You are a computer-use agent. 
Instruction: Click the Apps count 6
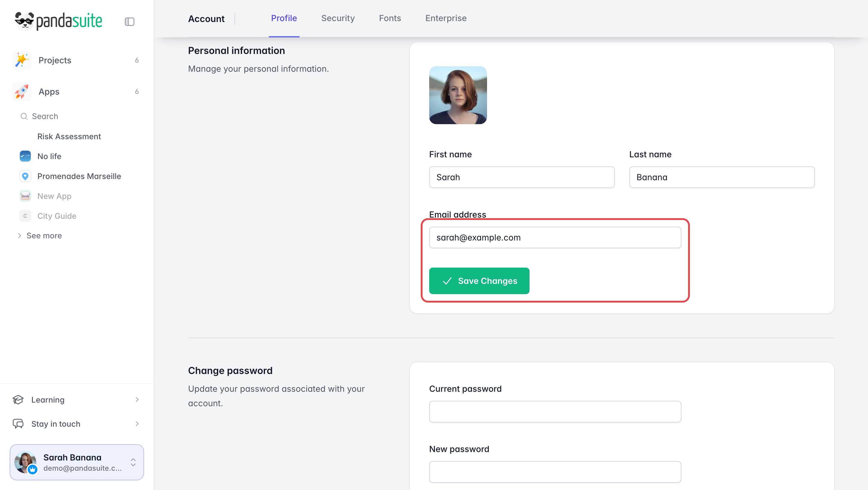click(x=137, y=92)
